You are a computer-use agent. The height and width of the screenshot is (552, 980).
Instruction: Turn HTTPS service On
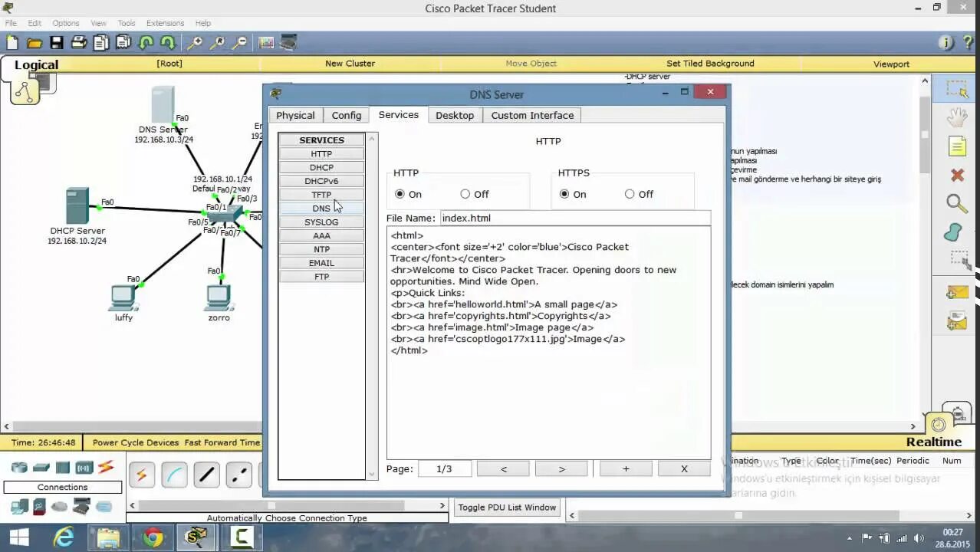[564, 194]
